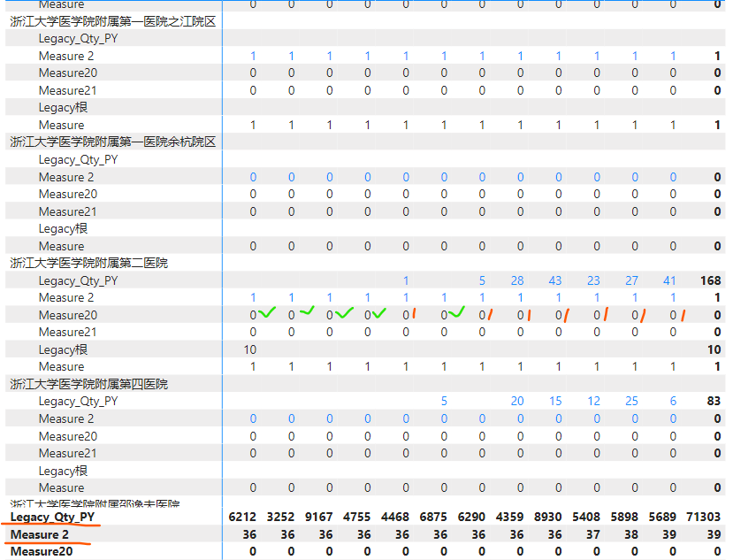Click the bold Legacy_Qty_PY grand total label

click(52, 517)
